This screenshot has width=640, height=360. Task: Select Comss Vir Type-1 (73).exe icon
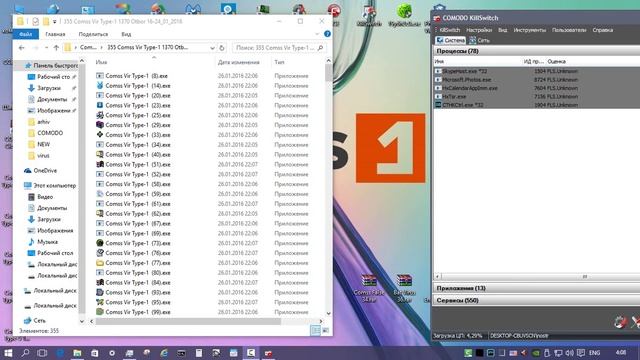(x=100, y=243)
